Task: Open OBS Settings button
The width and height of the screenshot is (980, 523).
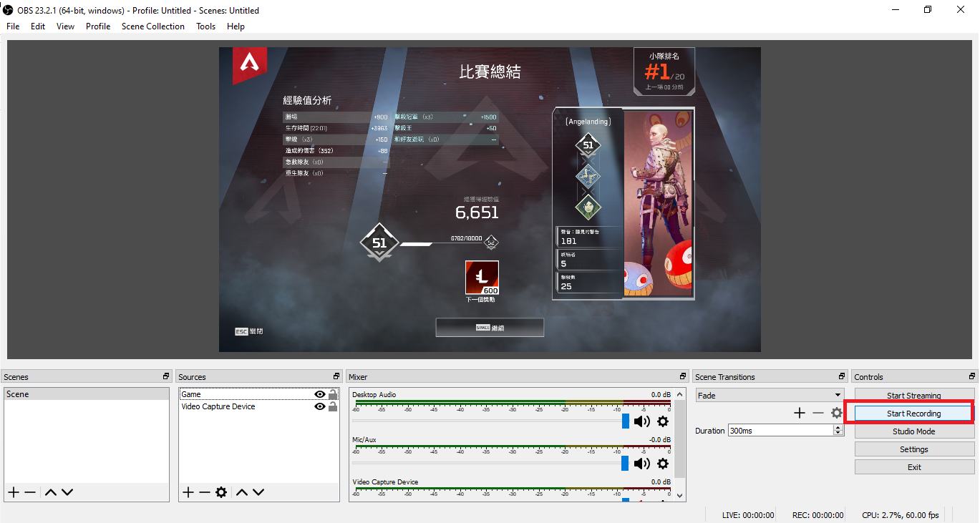Action: [914, 449]
